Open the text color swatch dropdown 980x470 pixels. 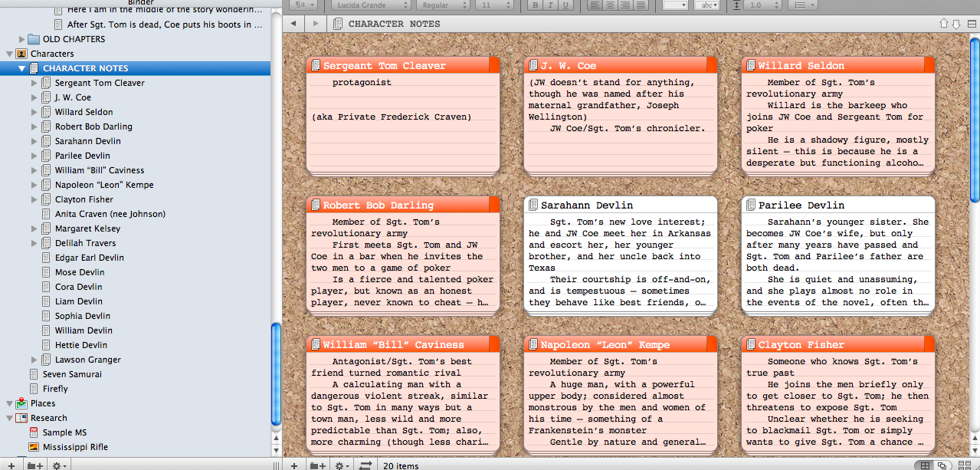tap(675, 5)
